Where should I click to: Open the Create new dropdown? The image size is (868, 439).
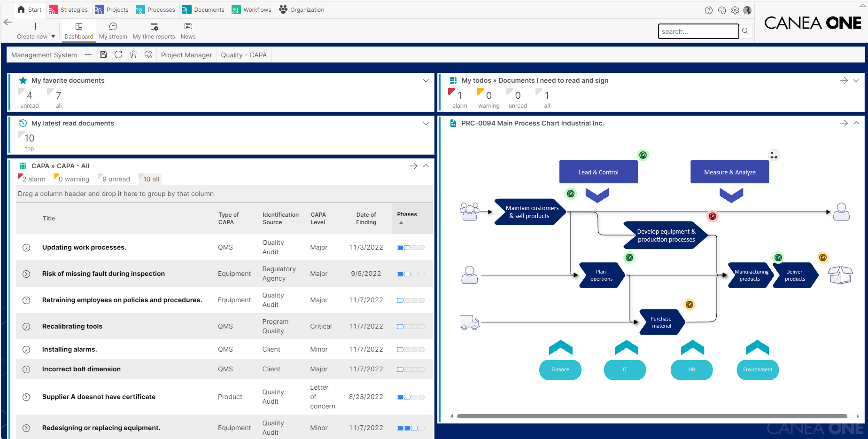coord(36,31)
